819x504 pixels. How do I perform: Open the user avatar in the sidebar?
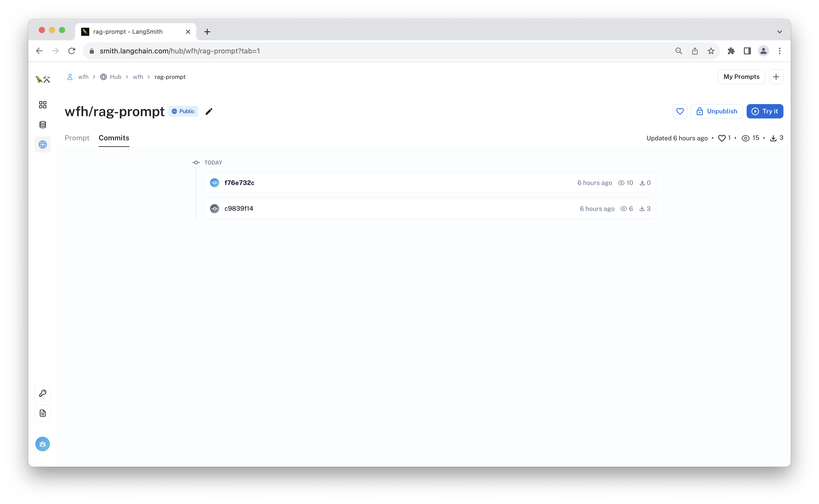tap(43, 444)
